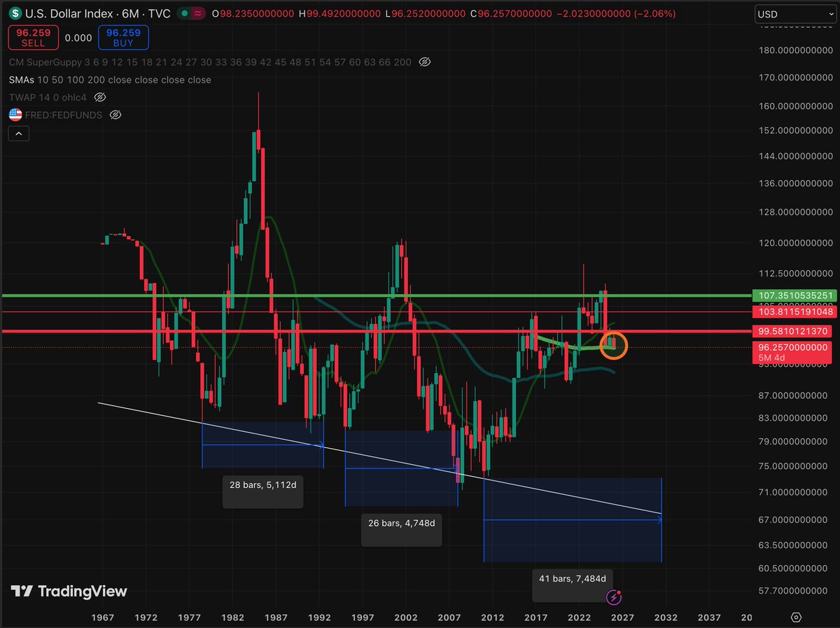
Task: Click the red 99.5810121370 price label
Action: pos(792,331)
